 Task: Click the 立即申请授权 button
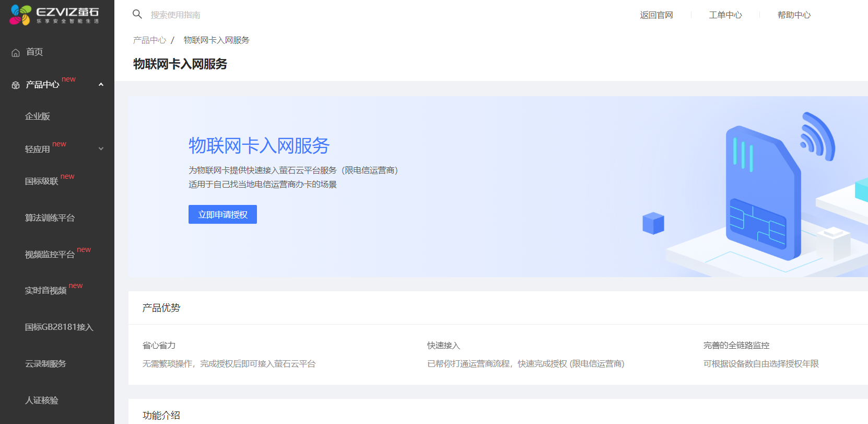click(x=222, y=214)
